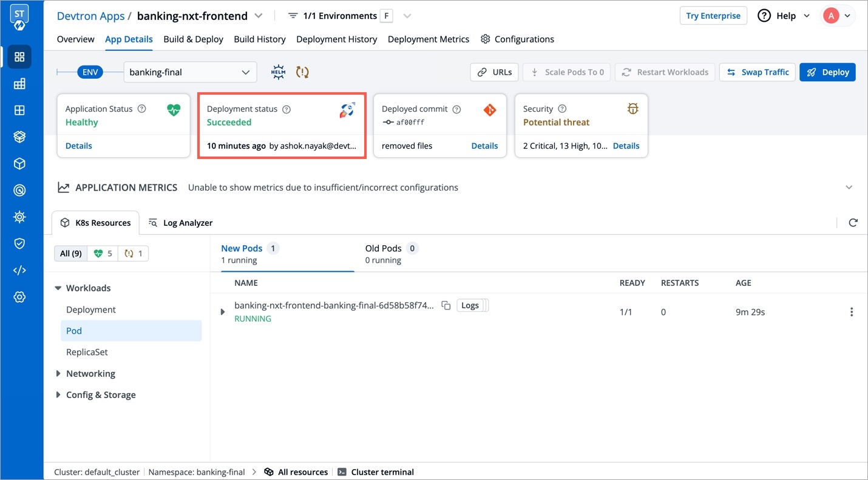The image size is (868, 480).
Task: Open Global Configurations gear icon in sidebar
Action: click(x=19, y=297)
